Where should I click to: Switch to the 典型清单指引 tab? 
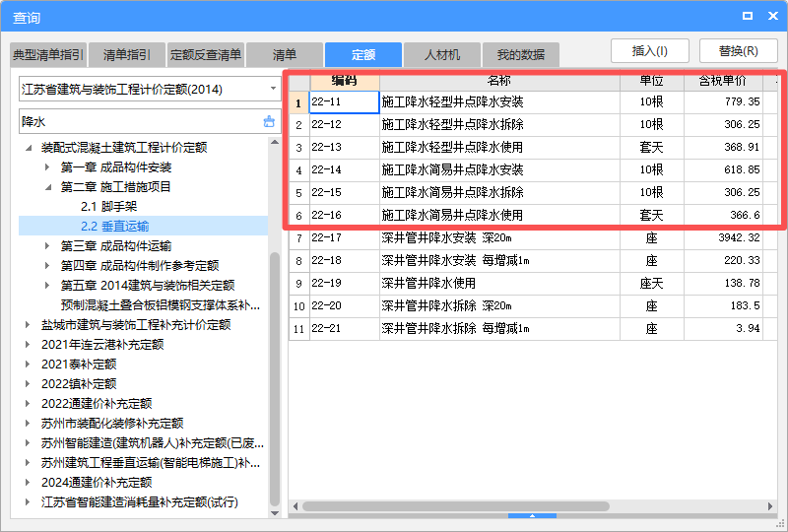pos(48,55)
